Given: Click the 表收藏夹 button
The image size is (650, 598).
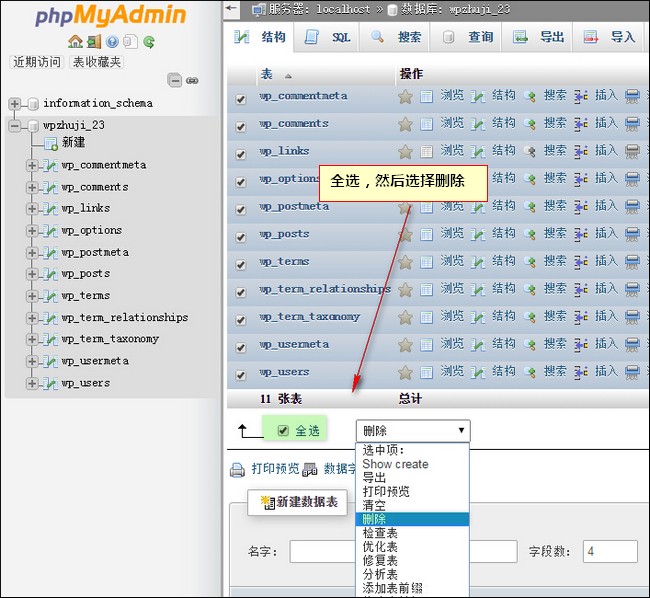Looking at the screenshot, I should pyautogui.click(x=97, y=62).
